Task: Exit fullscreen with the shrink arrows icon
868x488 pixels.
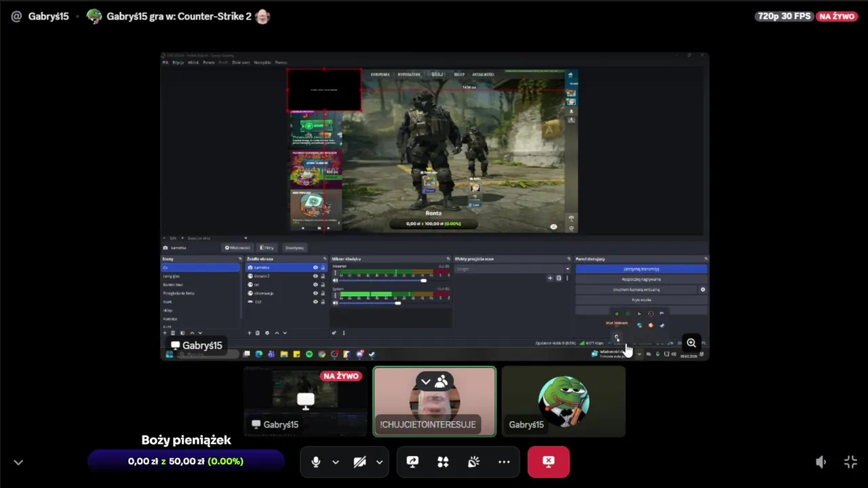Action: [850, 462]
